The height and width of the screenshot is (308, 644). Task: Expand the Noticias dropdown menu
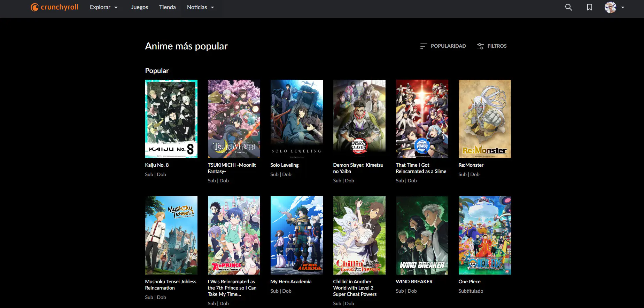pyautogui.click(x=201, y=7)
